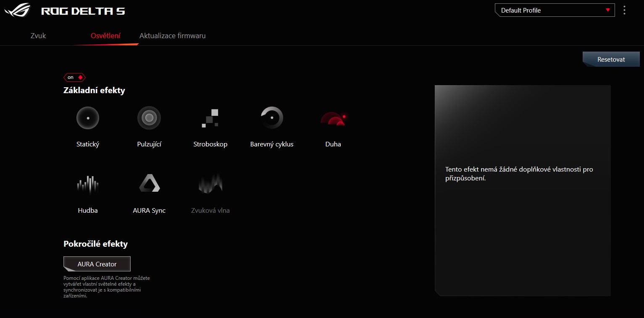The image size is (644, 318).
Task: Click the Resetovat button
Action: point(611,59)
